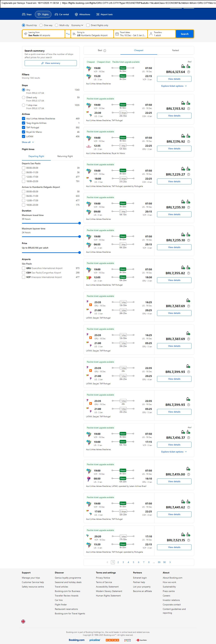The image size is (216, 644).
Task: Click the info icon beside Best tab
Action: (x=105, y=50)
